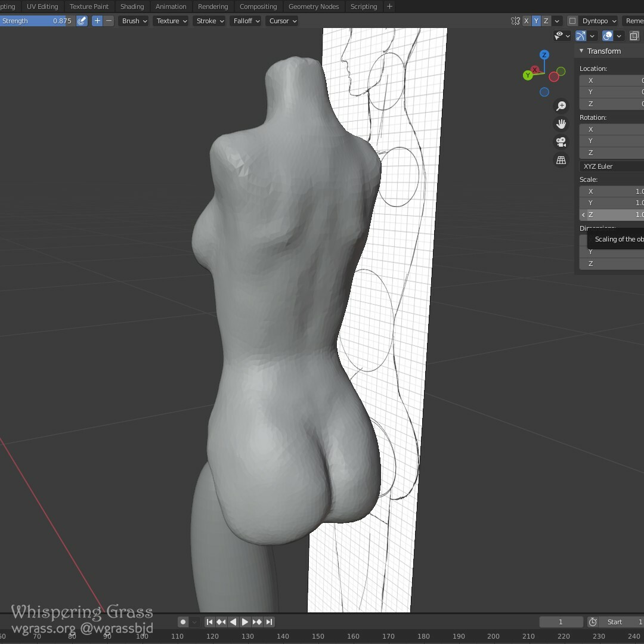Play animation in reverse
The image size is (644, 644).
point(233,622)
